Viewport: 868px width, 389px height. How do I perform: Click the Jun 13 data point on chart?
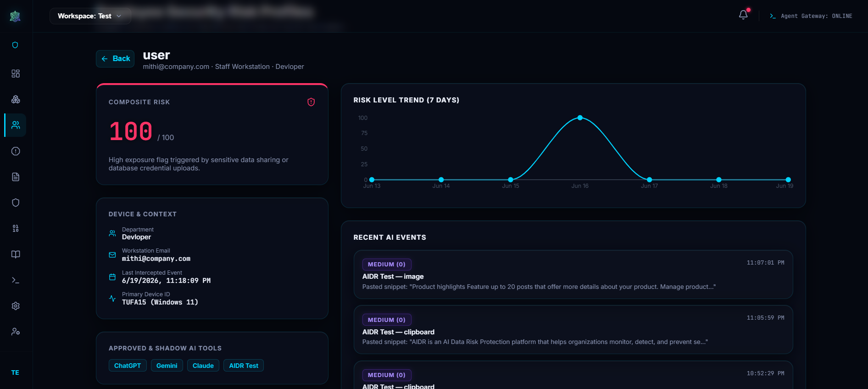tap(372, 180)
